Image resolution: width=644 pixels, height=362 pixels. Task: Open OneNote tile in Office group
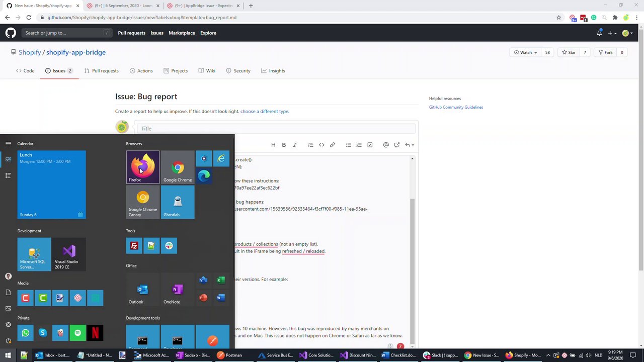pyautogui.click(x=178, y=289)
